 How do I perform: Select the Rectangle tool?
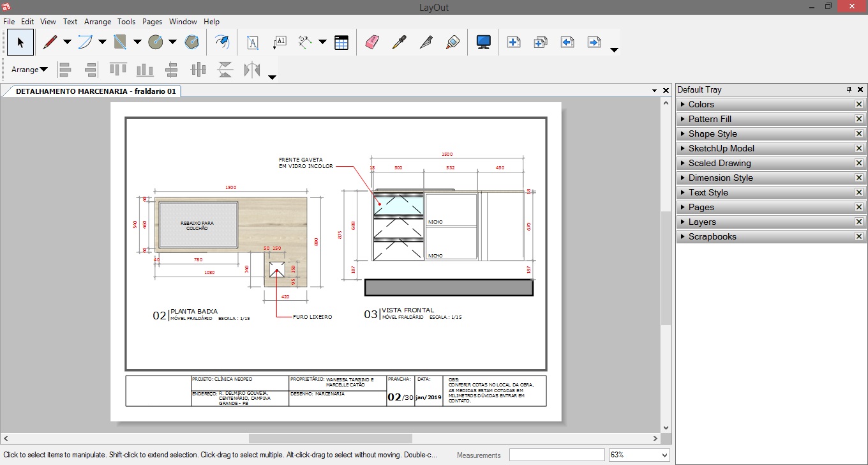[x=121, y=42]
